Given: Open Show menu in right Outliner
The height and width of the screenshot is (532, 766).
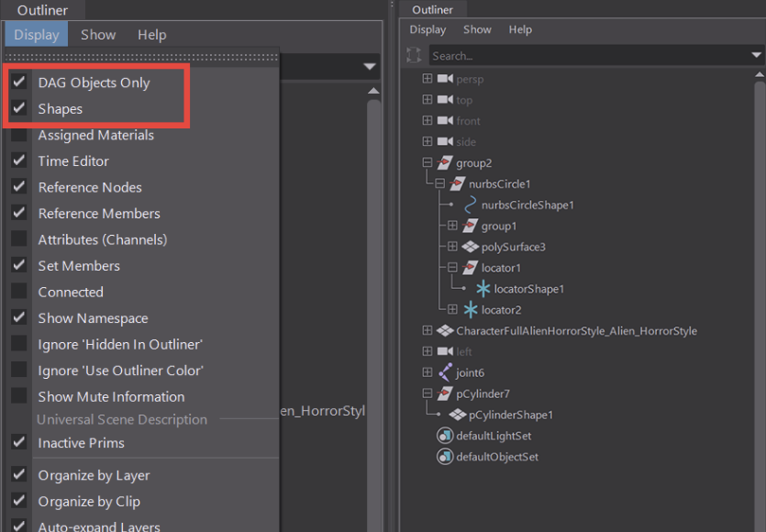Looking at the screenshot, I should 477,29.
